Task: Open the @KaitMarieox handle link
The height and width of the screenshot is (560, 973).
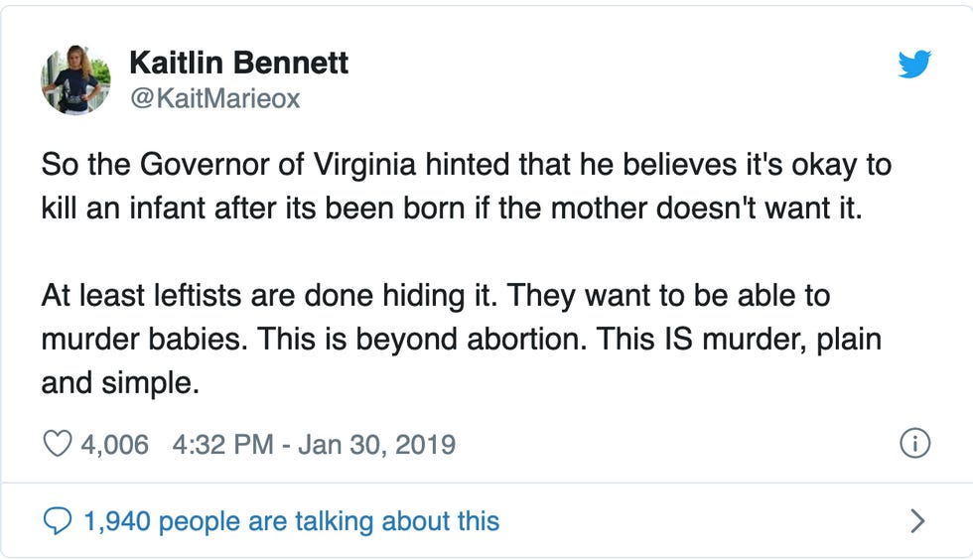Action: pos(214,98)
